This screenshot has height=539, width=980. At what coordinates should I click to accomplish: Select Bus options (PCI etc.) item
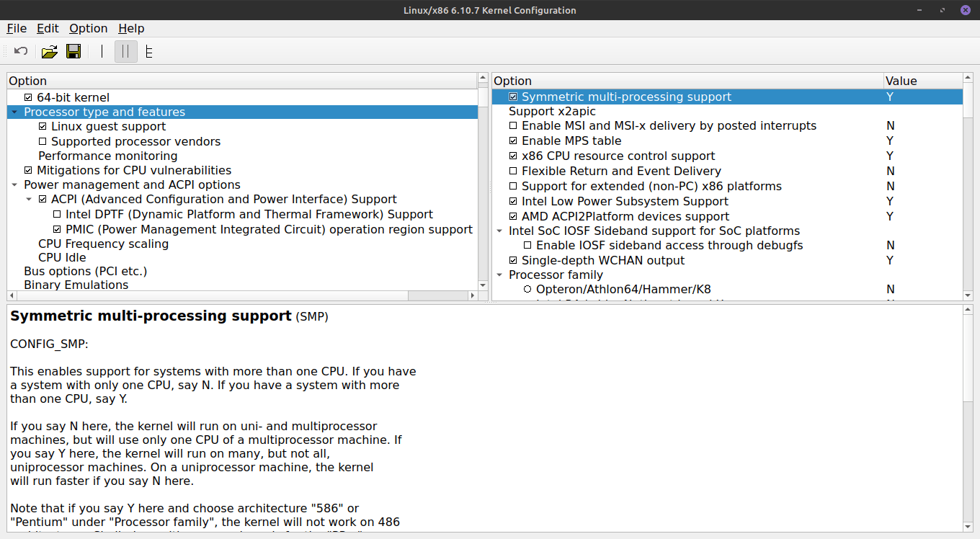tap(85, 272)
